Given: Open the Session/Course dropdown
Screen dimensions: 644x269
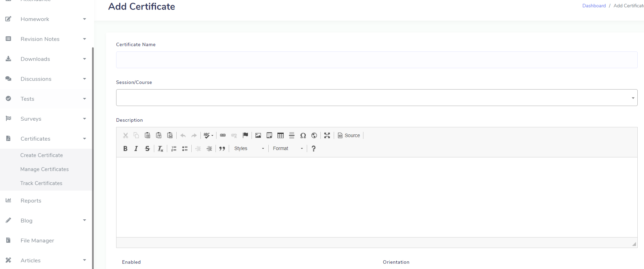Looking at the screenshot, I should point(376,98).
